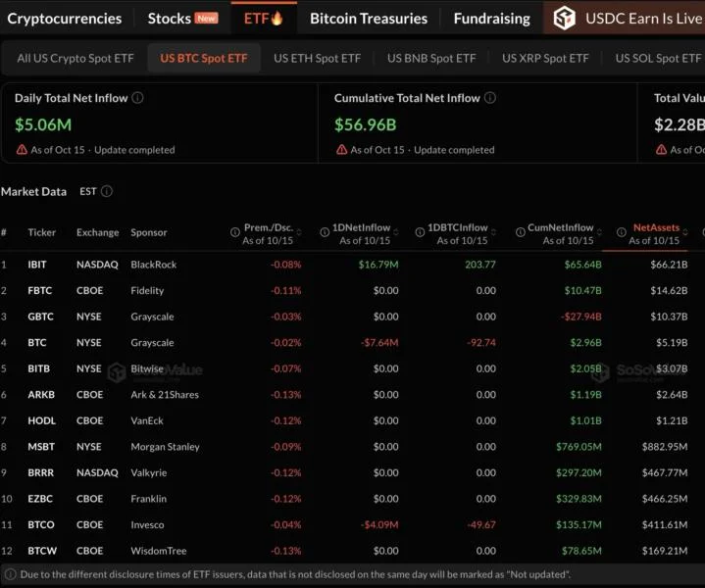Click WisdomTree sponsor name
This screenshot has width=705, height=588.
click(158, 552)
